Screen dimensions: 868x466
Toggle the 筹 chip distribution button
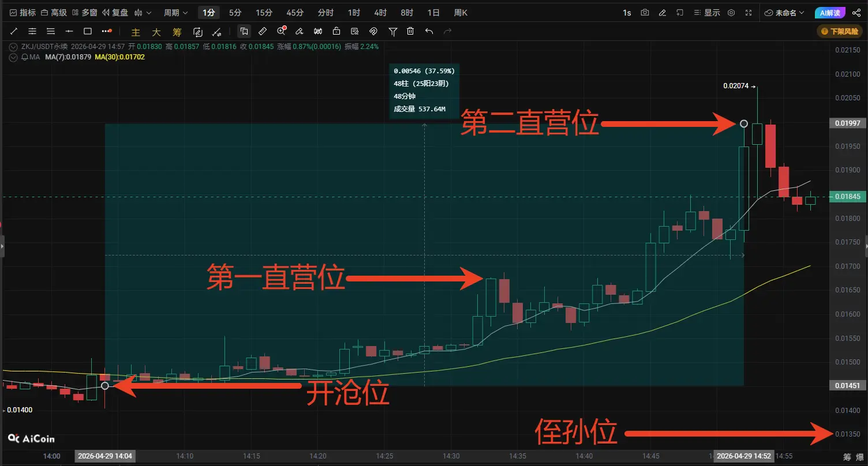(176, 32)
